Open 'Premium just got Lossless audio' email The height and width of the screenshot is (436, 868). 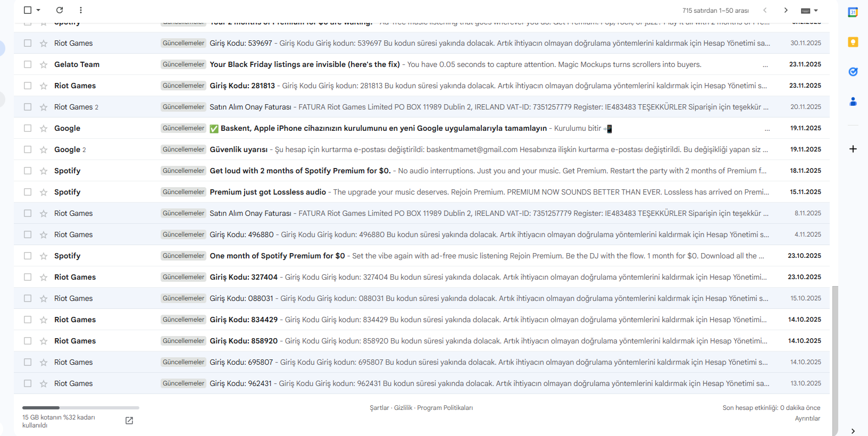click(268, 192)
